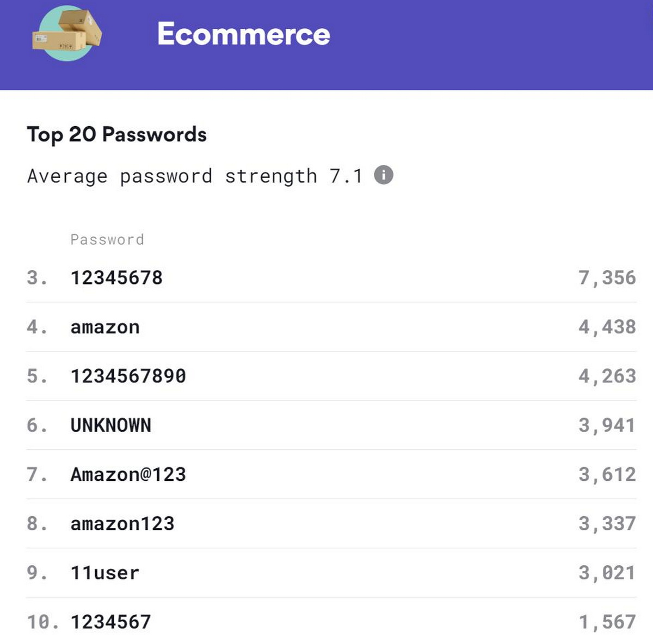The width and height of the screenshot is (653, 644).
Task: Click the password strength info icon
Action: point(384,175)
